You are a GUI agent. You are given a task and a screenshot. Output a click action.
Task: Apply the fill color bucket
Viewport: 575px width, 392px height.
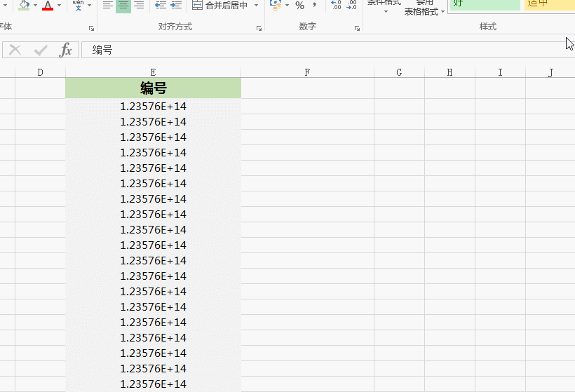coord(25,5)
